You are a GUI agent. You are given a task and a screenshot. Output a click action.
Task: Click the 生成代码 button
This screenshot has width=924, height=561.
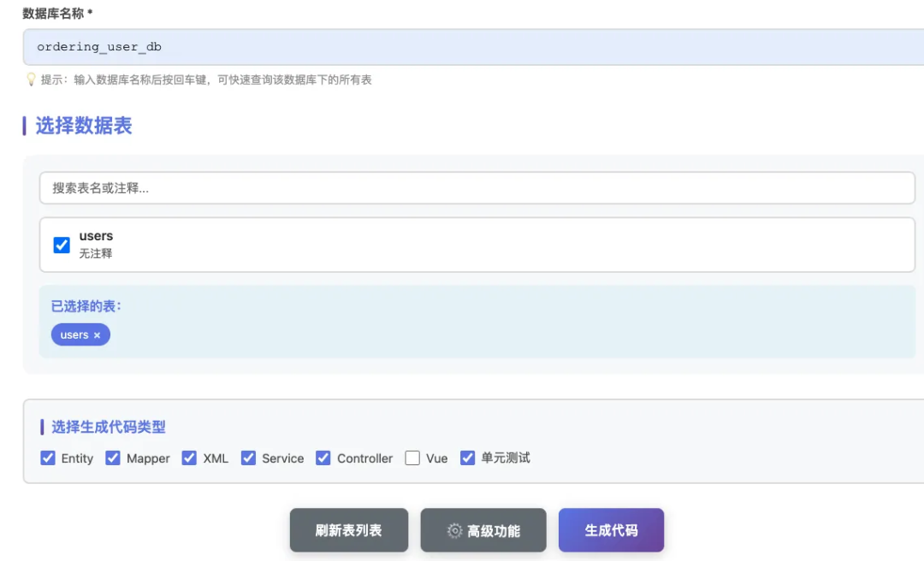point(611,530)
